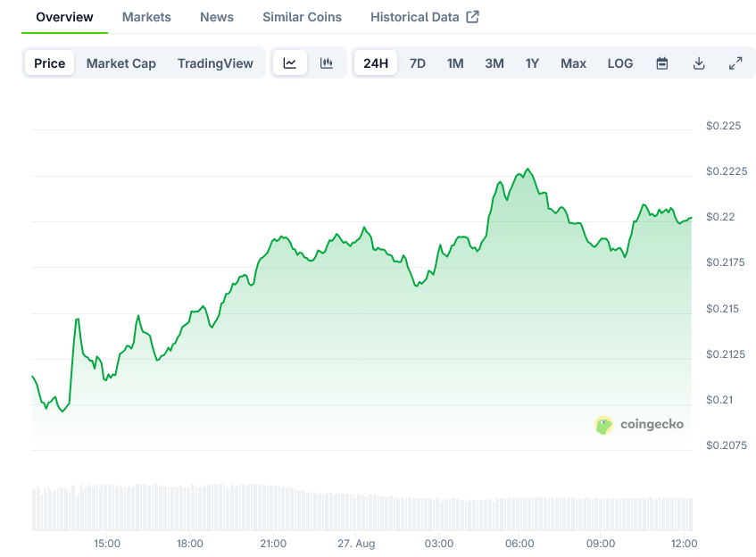The width and height of the screenshot is (756, 557).
Task: Open the News tab
Action: click(217, 17)
